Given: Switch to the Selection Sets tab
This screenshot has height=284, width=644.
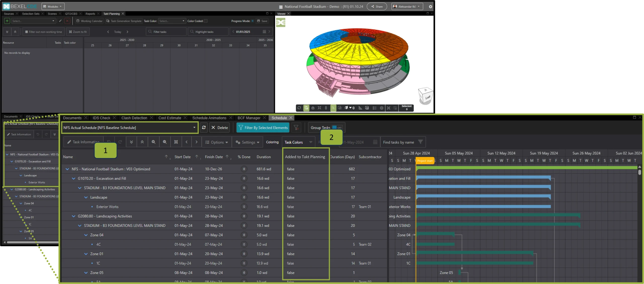Looking at the screenshot, I should 31,14.
